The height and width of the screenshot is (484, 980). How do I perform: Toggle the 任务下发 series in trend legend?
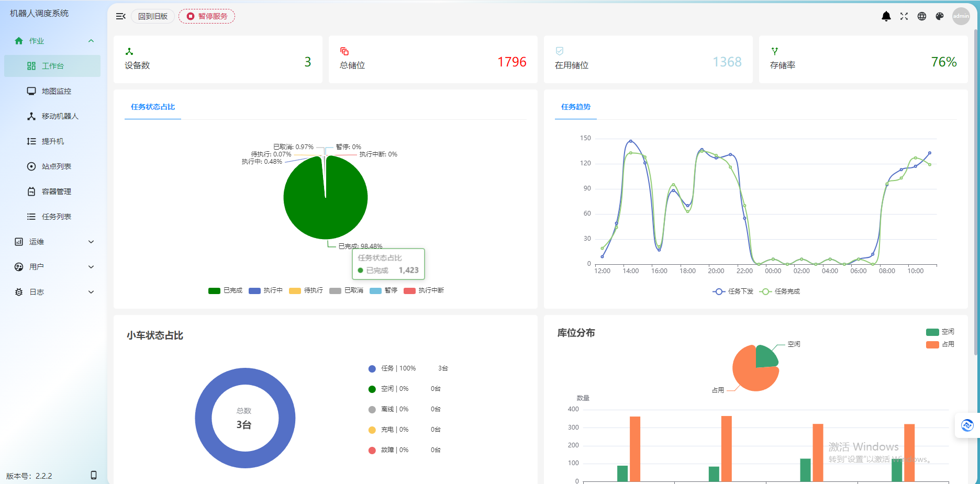tap(733, 291)
